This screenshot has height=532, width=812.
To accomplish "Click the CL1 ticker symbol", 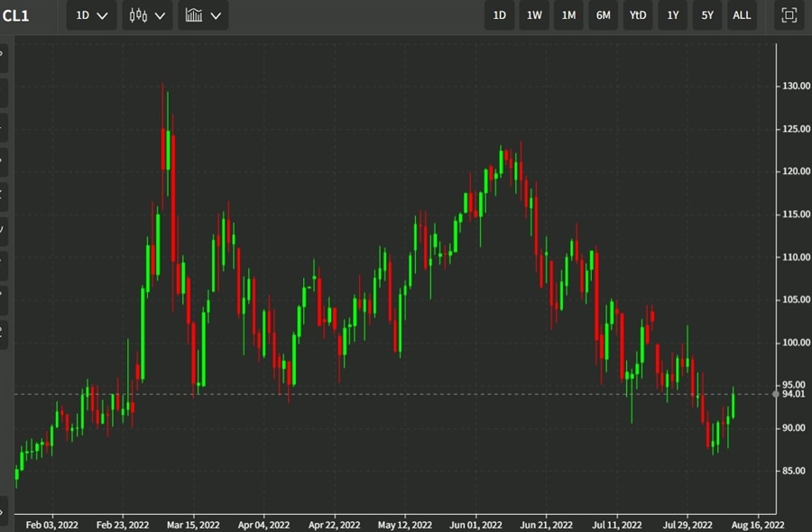I will click(x=15, y=16).
